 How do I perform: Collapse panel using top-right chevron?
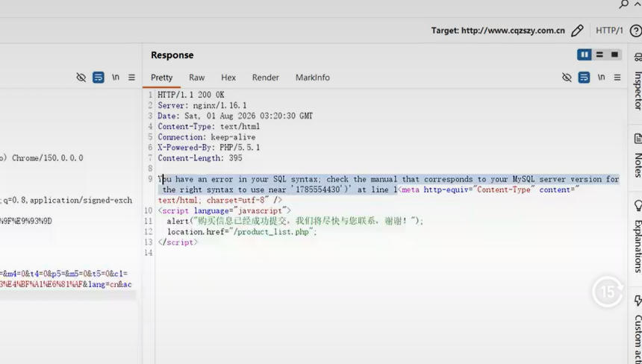[638, 4]
